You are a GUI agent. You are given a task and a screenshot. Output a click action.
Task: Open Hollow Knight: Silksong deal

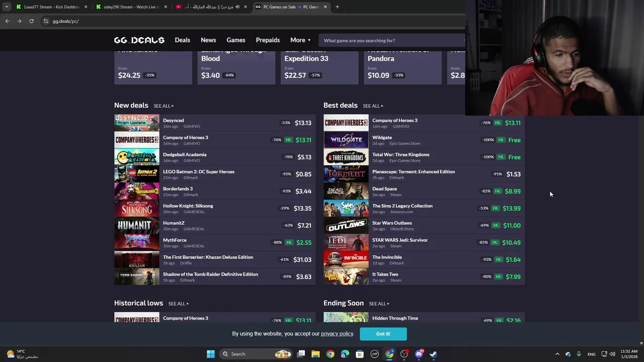coord(188,206)
